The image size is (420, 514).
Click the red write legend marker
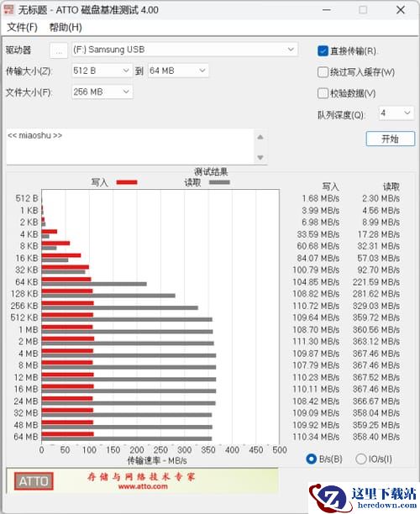[127, 182]
